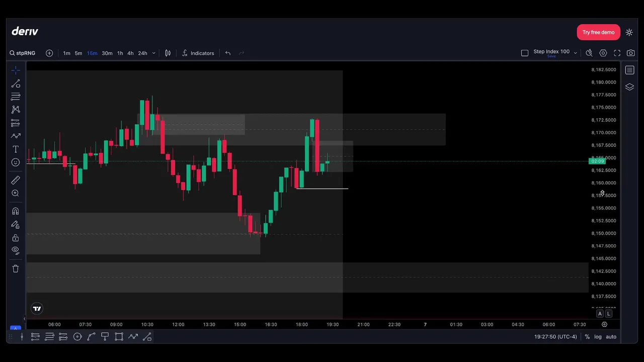
Task: Toggle stay in drawing mode
Action: click(16, 225)
